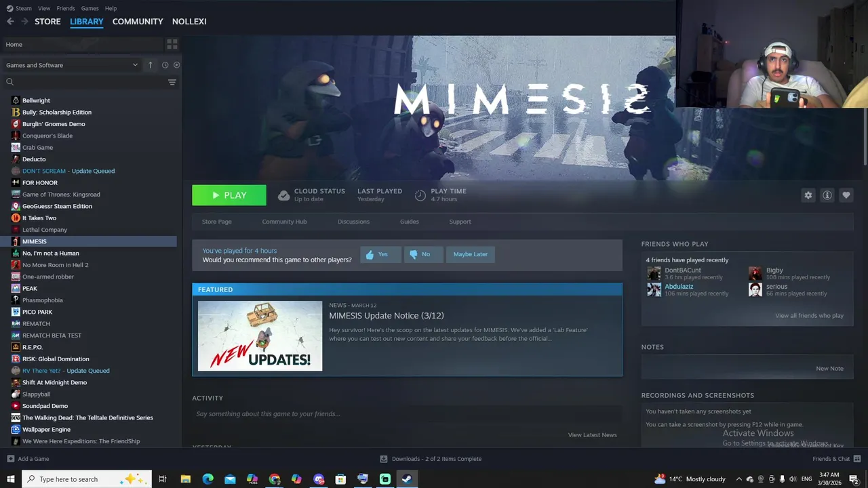
Task: Click the forward navigation arrow
Action: [x=24, y=22]
